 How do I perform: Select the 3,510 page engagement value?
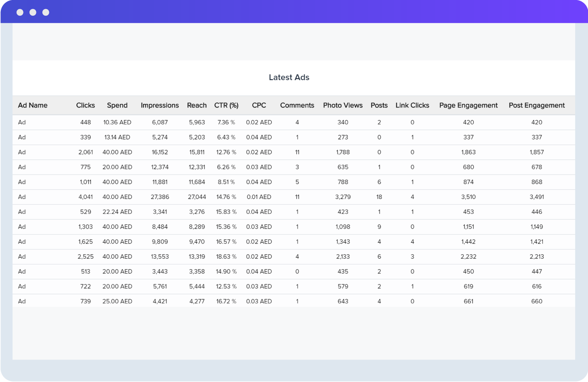tap(468, 197)
